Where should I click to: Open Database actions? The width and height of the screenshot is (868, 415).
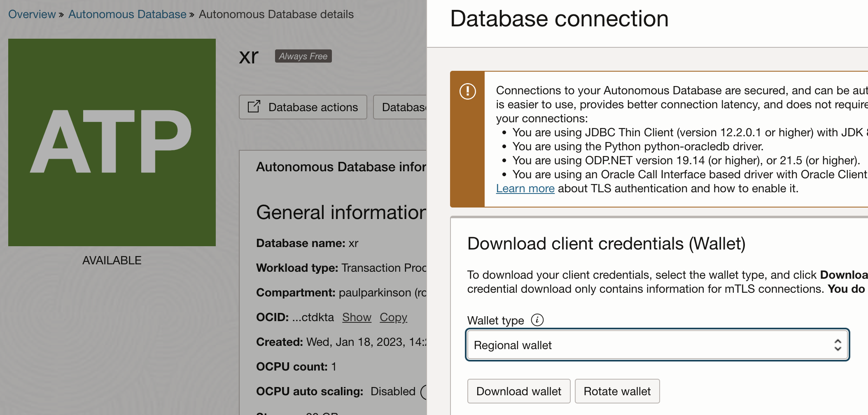303,107
